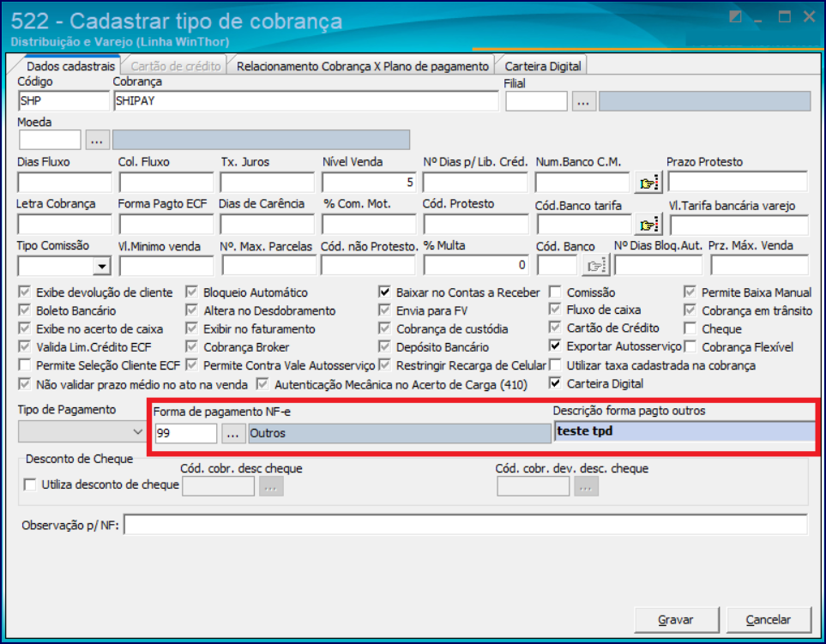Image resolution: width=826 pixels, height=644 pixels.
Task: Enable the Cheque checkbox
Action: (x=690, y=328)
